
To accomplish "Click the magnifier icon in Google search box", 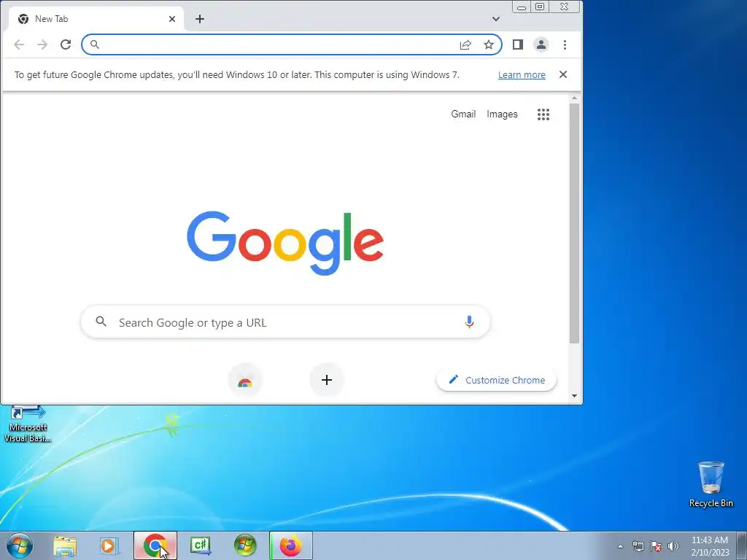I will (101, 322).
